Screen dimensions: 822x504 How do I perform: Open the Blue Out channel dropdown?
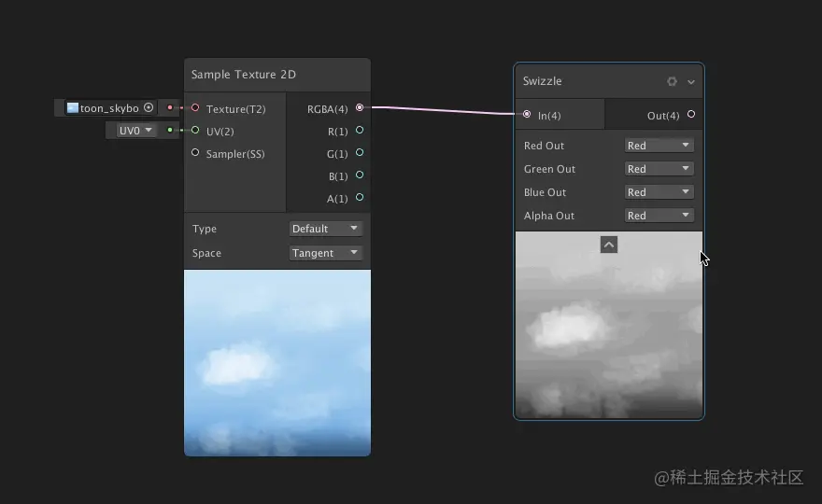coord(659,191)
